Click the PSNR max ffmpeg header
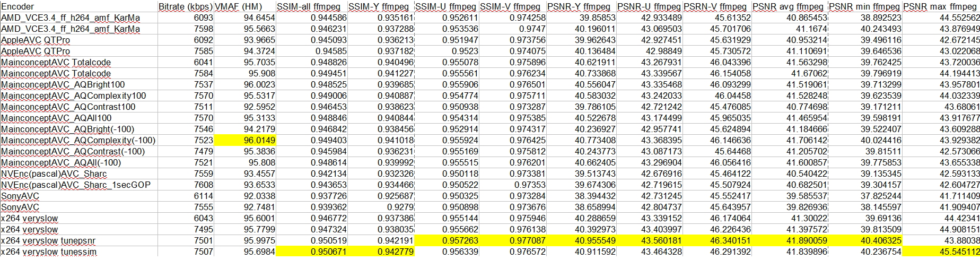The width and height of the screenshot is (980, 260). (x=941, y=6)
